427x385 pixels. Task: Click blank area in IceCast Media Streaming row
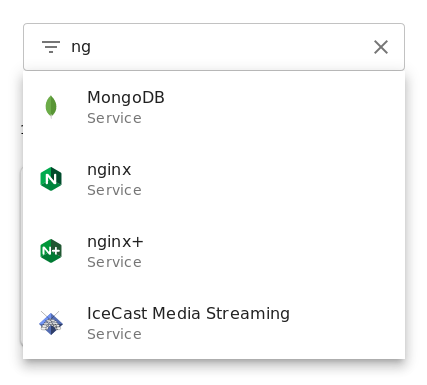pos(347,323)
